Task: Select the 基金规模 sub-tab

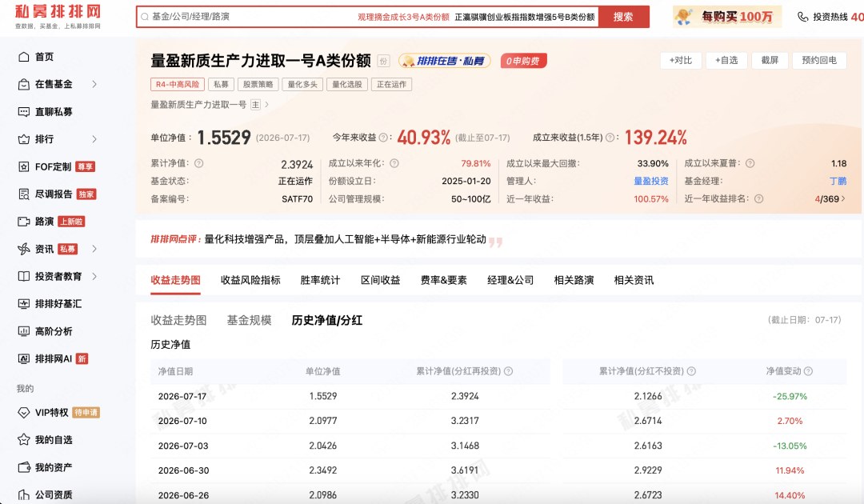Action: coord(249,320)
